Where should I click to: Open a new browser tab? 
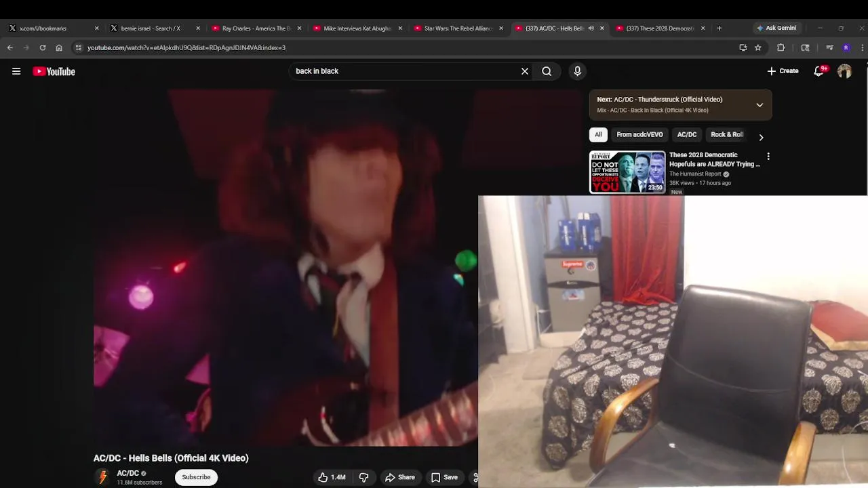tap(719, 28)
